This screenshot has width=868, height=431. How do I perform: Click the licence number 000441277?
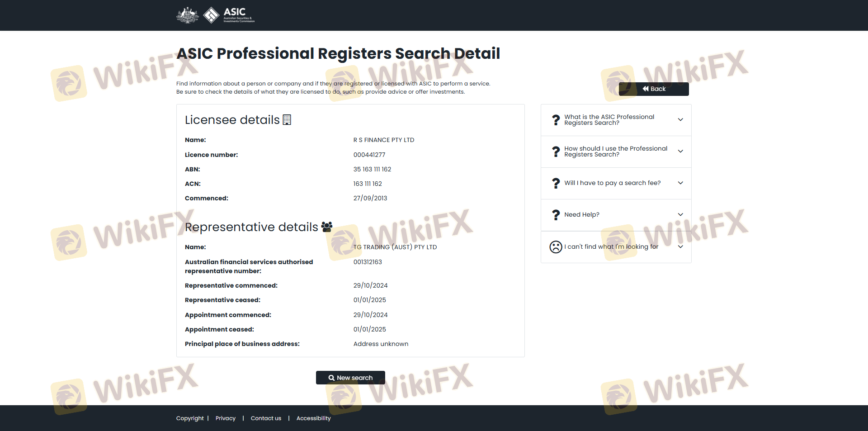(x=369, y=155)
